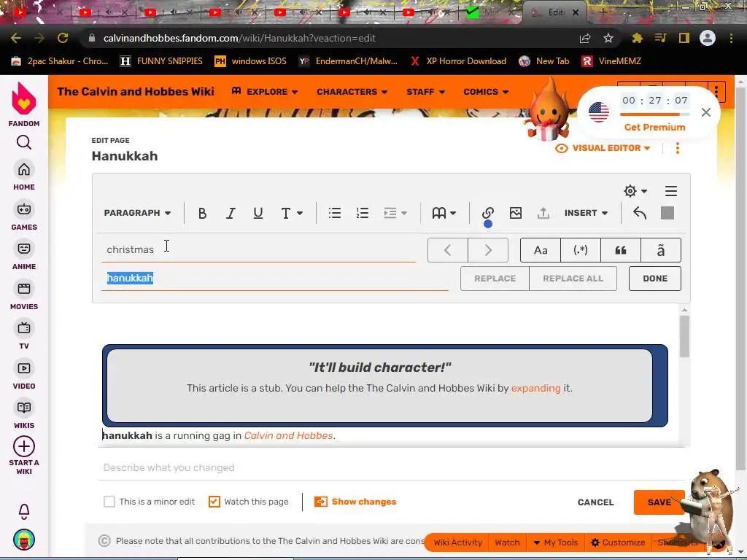Click START A WIKI plus icon
This screenshot has height=560, width=747.
pyautogui.click(x=24, y=447)
